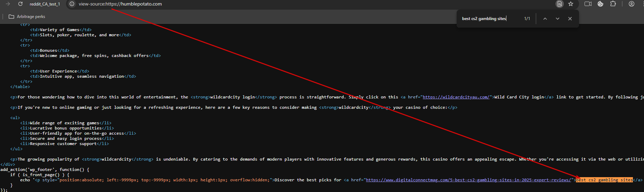Click the 1/1 match counter

(527, 19)
